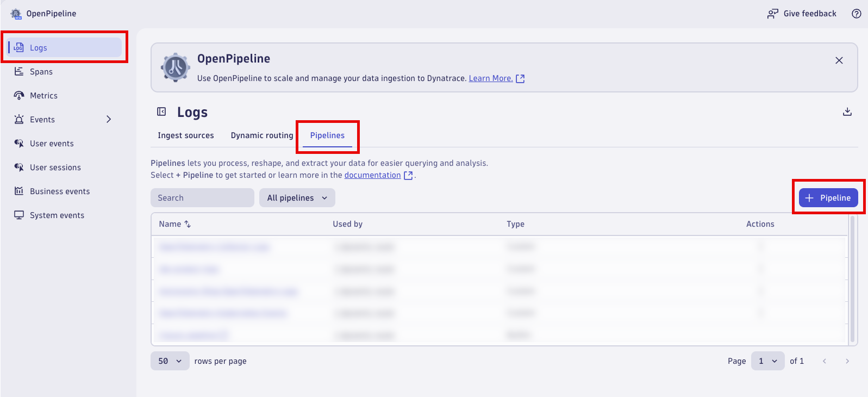This screenshot has height=397, width=868.
Task: Click the Used by column header
Action: pos(348,224)
